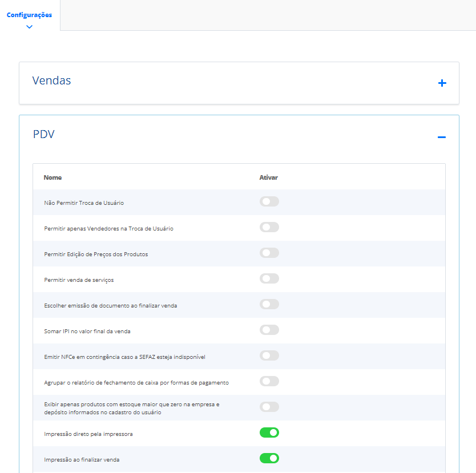Toggle Não Permitir Troca de Usuário

(x=269, y=201)
